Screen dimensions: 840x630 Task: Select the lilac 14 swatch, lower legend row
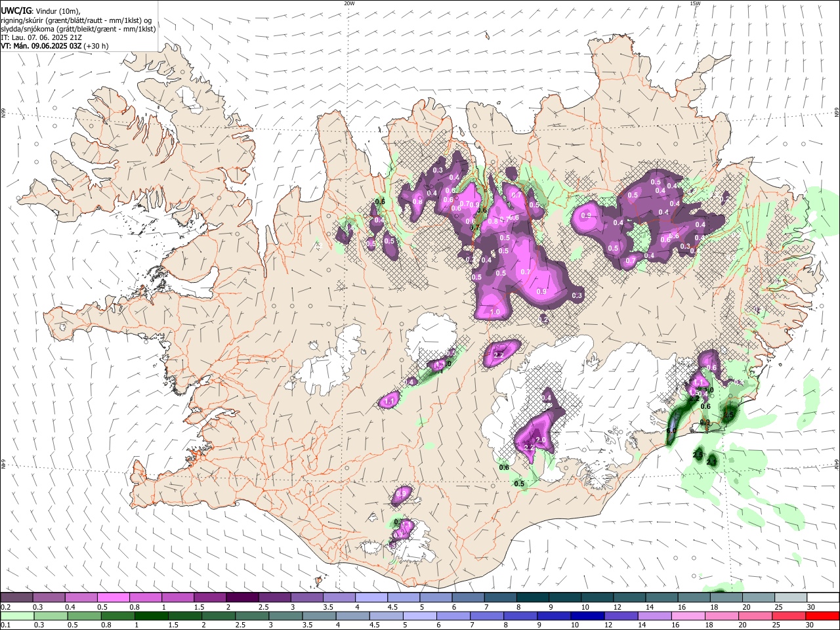coord(654,616)
